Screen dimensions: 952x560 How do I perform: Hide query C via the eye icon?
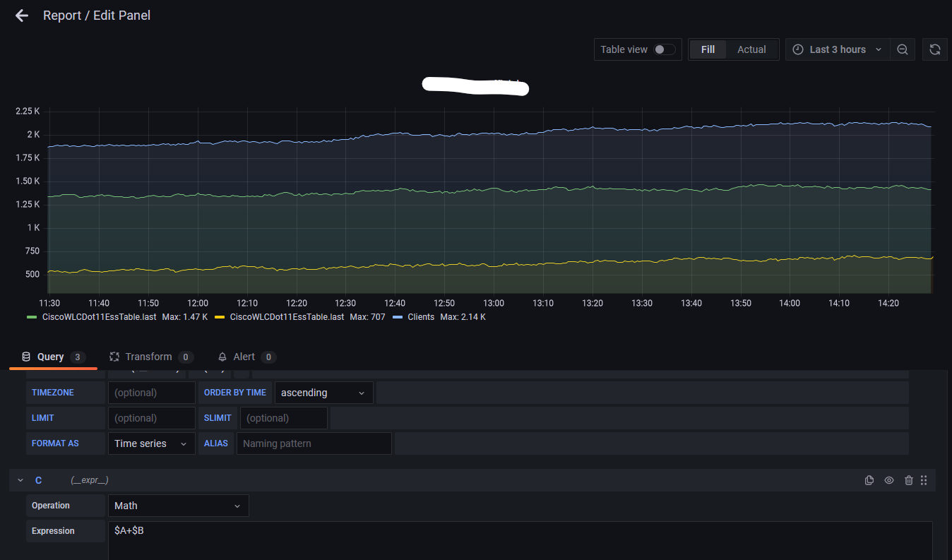click(x=889, y=479)
